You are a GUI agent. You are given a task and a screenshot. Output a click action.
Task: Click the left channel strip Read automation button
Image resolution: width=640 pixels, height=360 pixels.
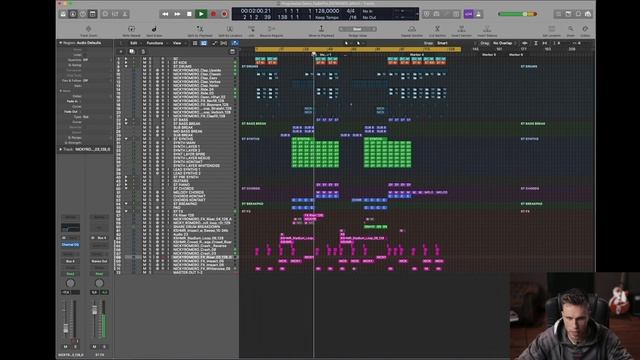pos(70,274)
